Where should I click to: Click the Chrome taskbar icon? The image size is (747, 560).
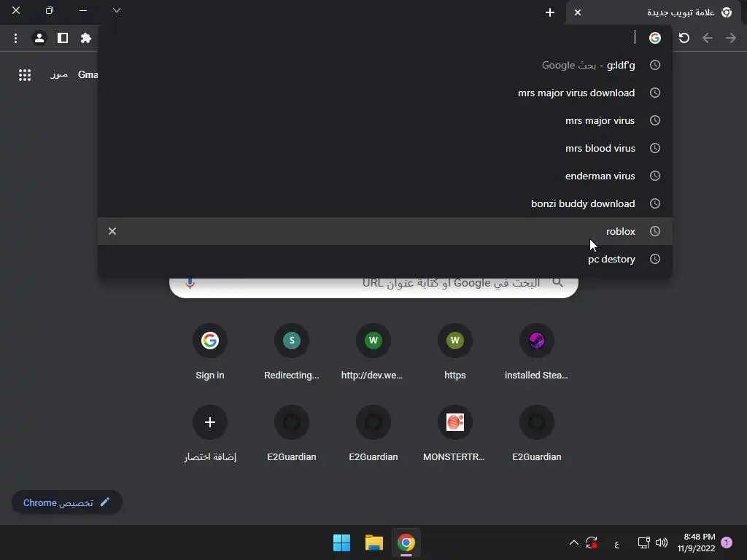(x=406, y=542)
